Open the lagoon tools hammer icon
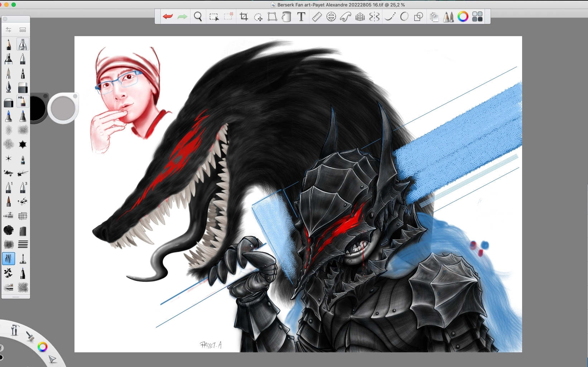The image size is (588, 367). [14, 329]
